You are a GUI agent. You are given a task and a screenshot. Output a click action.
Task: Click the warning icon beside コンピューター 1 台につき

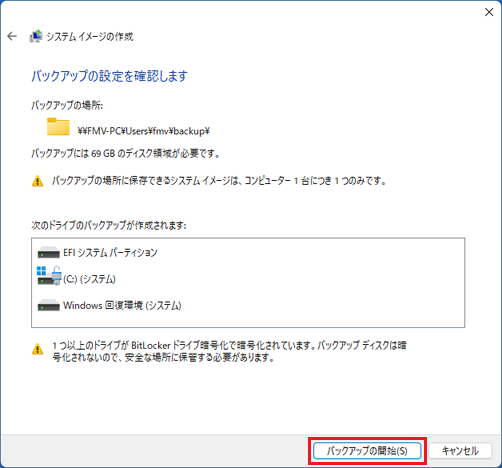pyautogui.click(x=37, y=181)
